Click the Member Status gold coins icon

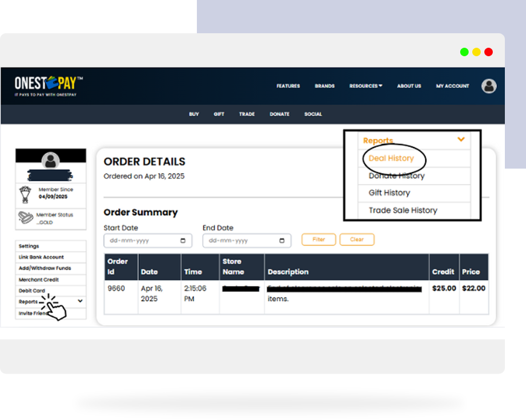(x=25, y=218)
